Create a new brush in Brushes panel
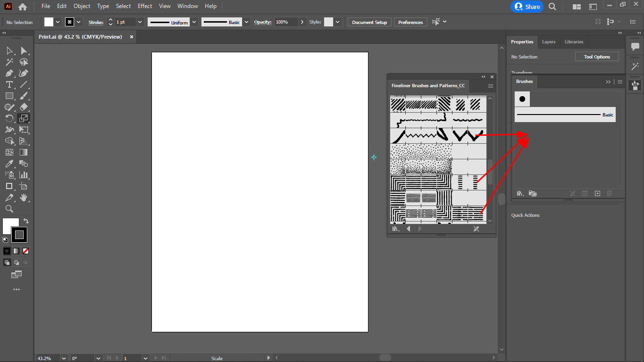Viewport: 644px width, 362px height. click(x=597, y=193)
